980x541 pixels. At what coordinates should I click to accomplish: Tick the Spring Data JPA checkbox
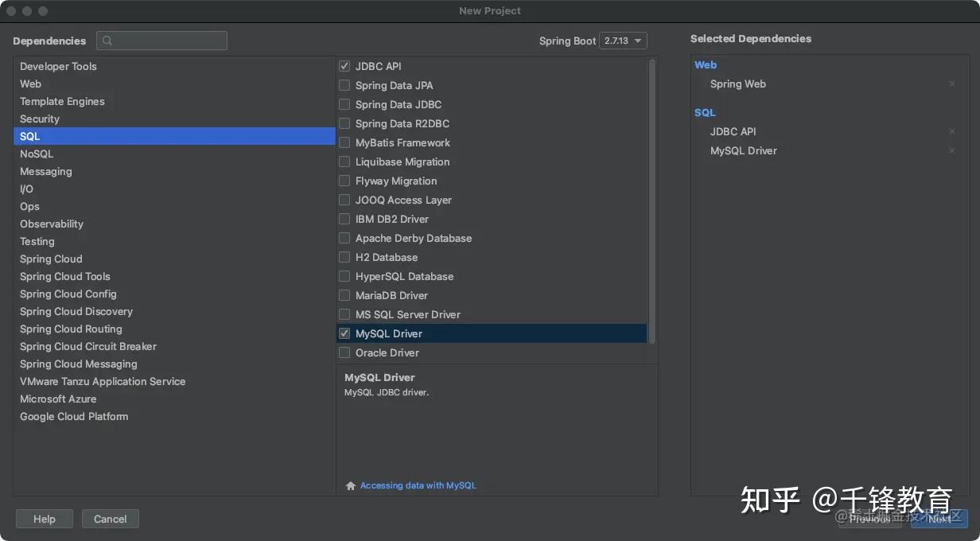tap(344, 86)
